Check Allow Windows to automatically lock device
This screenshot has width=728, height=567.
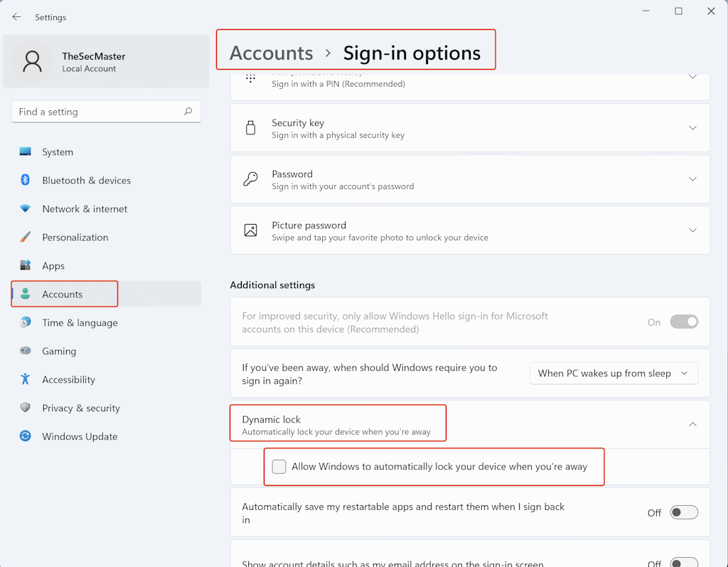279,467
